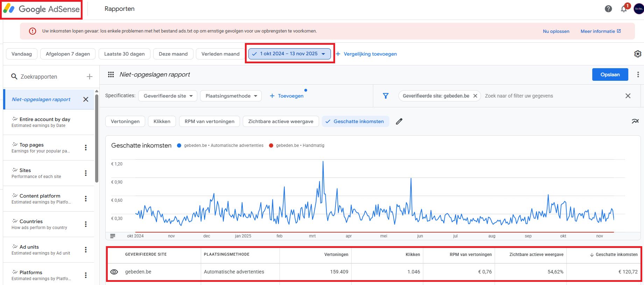Open Geverifieerde site specification dropdown
This screenshot has height=285, width=644.
[168, 96]
